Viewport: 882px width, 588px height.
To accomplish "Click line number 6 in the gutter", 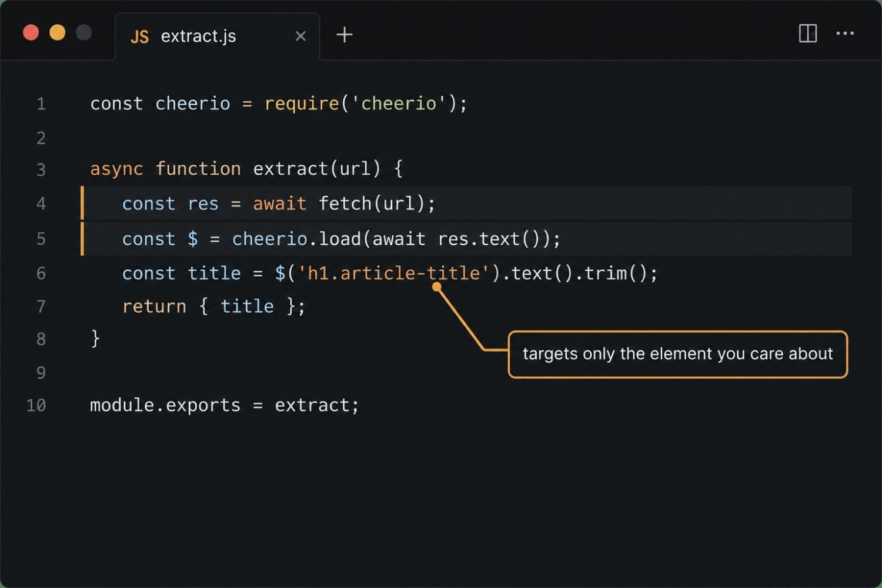I will (x=41, y=273).
